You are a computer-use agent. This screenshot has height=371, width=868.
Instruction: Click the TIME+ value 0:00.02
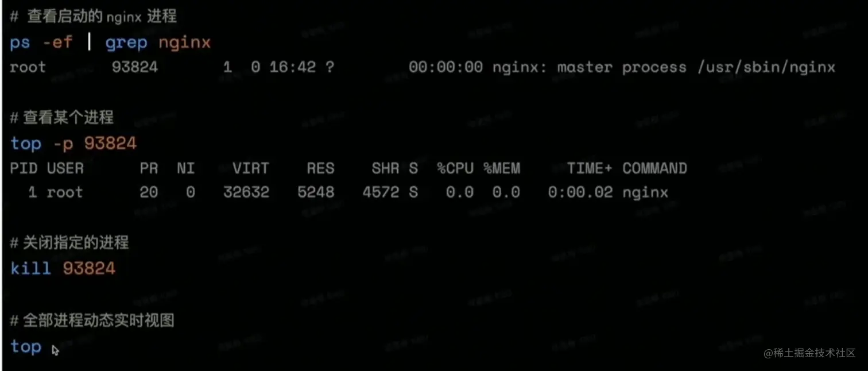tap(580, 192)
